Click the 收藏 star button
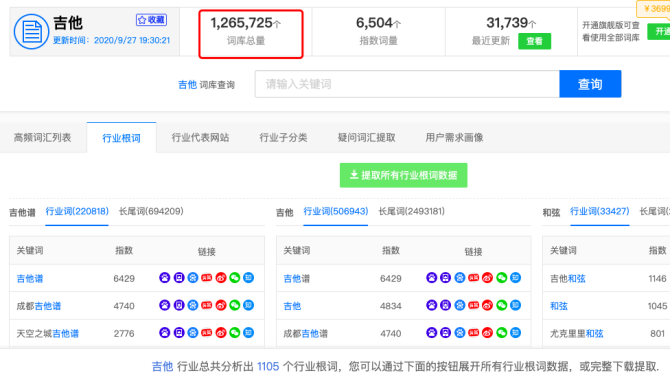This screenshot has height=380, width=670. (x=151, y=20)
